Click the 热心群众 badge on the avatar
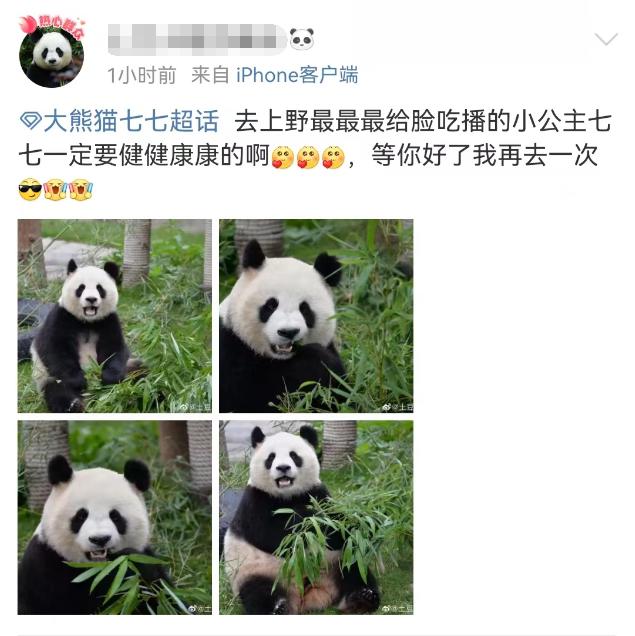Screen dimensions: 635x636 point(52,26)
